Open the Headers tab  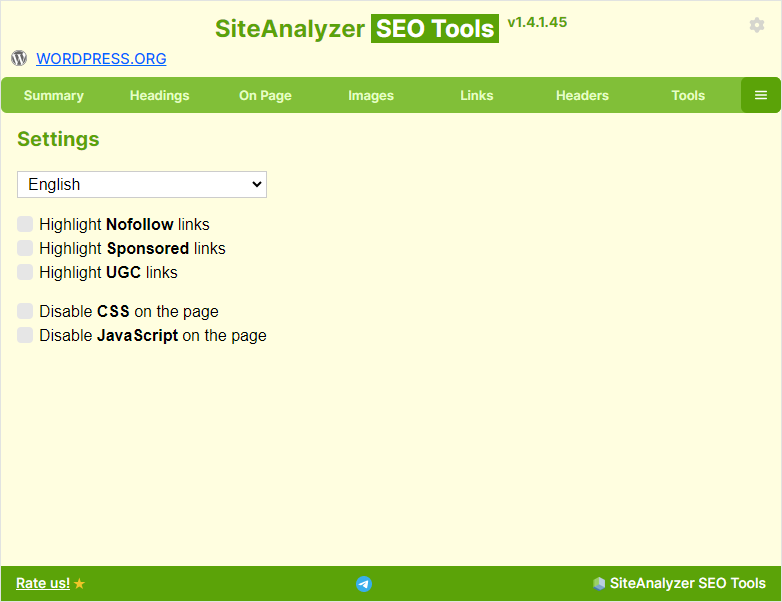coord(583,95)
